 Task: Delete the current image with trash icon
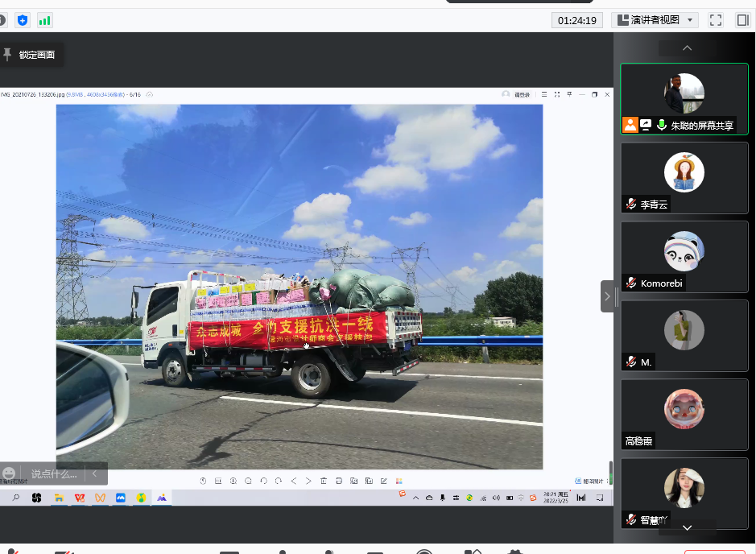(x=324, y=481)
